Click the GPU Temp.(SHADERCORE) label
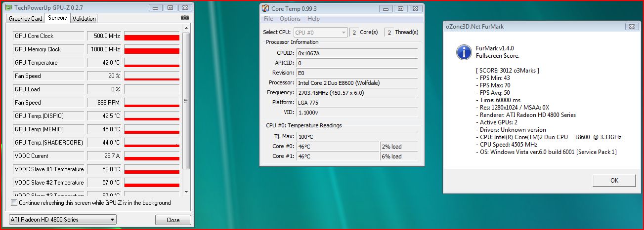The width and height of the screenshot is (644, 230). coord(48,143)
